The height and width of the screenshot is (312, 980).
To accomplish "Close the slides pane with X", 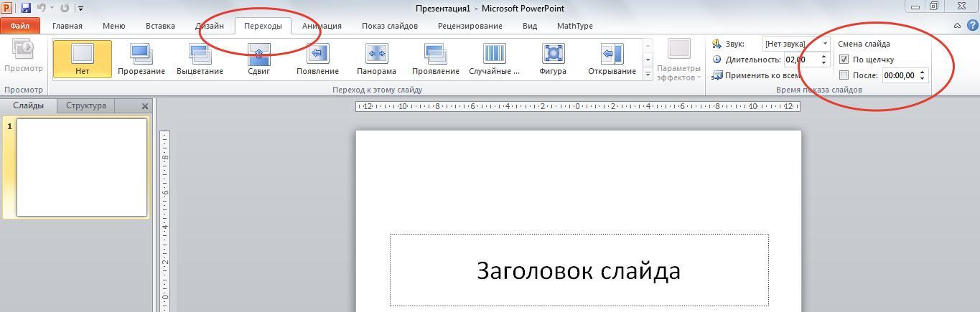I will pyautogui.click(x=144, y=106).
